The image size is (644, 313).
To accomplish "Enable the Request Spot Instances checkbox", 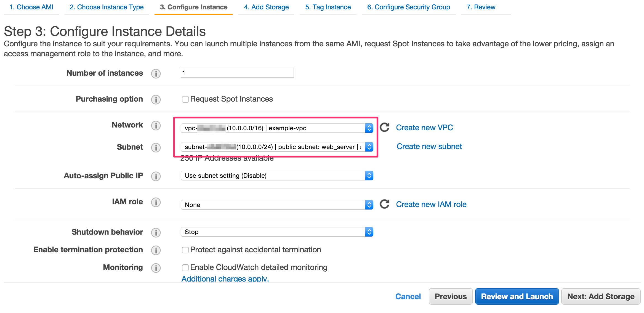I will coord(185,99).
